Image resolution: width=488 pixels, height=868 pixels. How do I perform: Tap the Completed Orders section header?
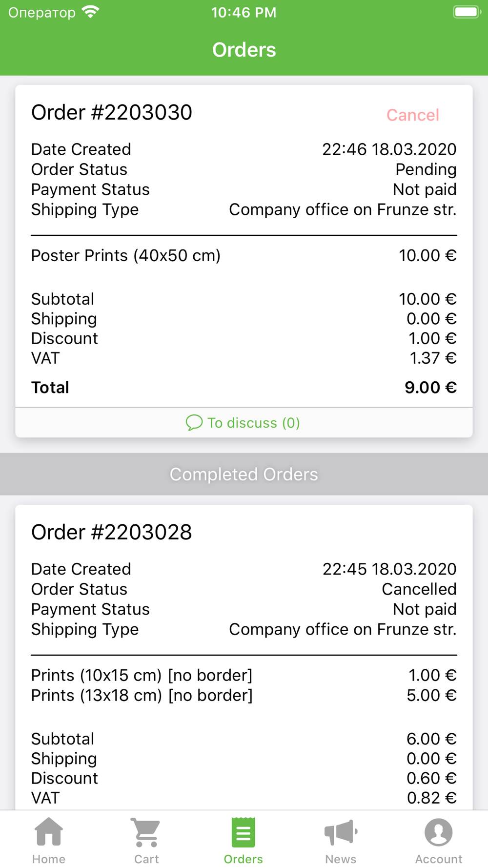point(244,474)
